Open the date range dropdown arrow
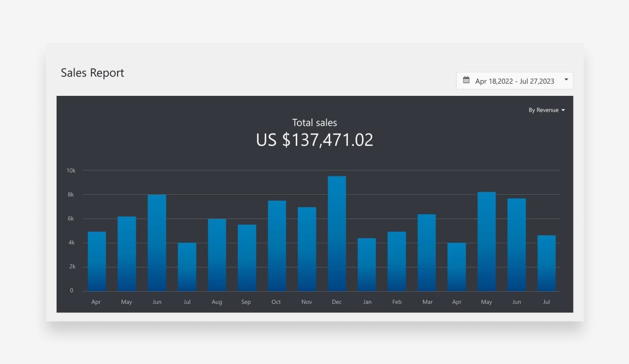629x364 pixels. (566, 80)
